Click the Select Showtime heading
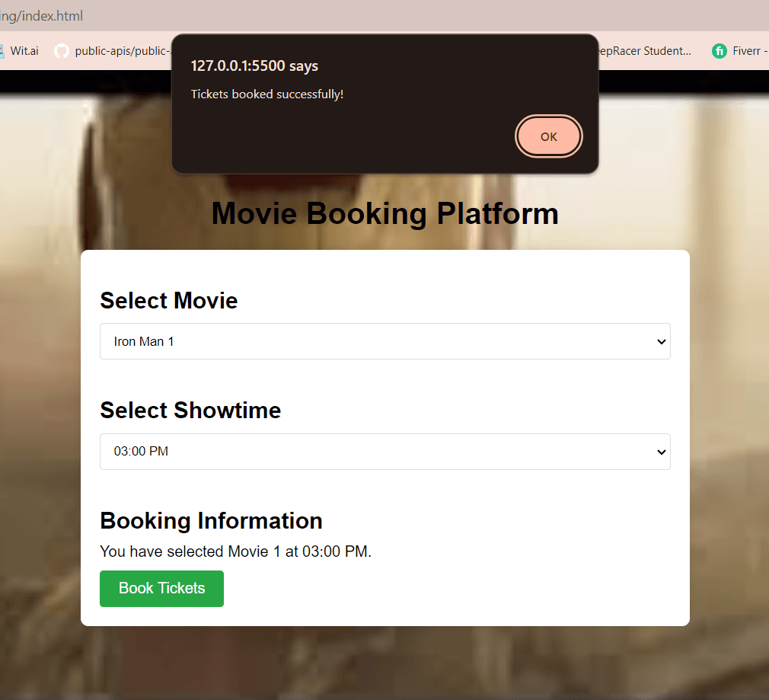The height and width of the screenshot is (700, 769). point(190,411)
